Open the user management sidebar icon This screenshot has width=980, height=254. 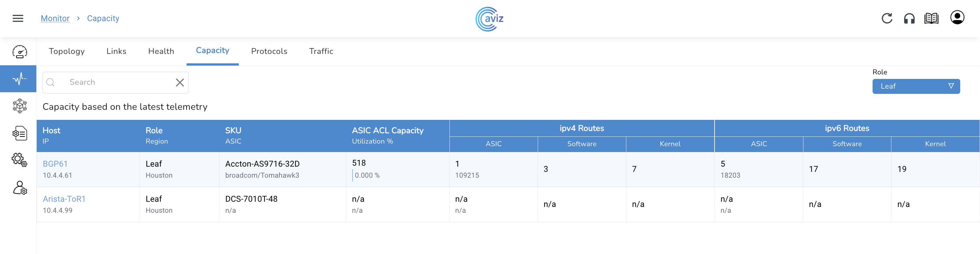[x=19, y=188]
